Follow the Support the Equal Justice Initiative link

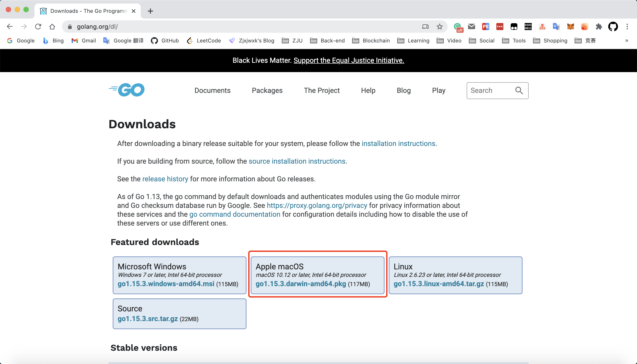click(x=349, y=60)
